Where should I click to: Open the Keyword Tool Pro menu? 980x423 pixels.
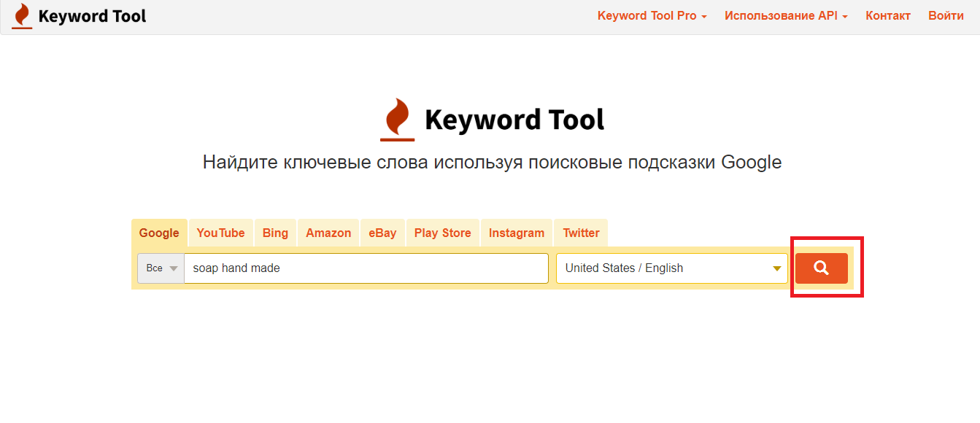click(652, 16)
